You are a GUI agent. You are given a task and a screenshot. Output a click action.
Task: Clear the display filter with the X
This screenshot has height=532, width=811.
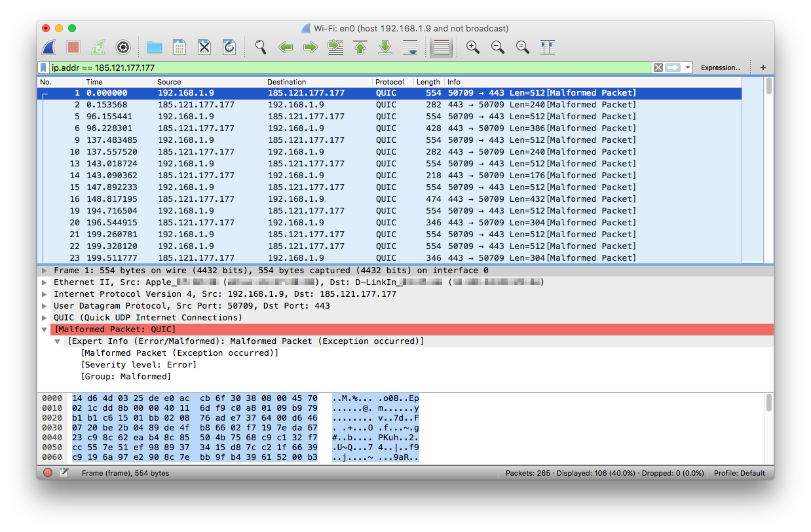click(x=657, y=67)
